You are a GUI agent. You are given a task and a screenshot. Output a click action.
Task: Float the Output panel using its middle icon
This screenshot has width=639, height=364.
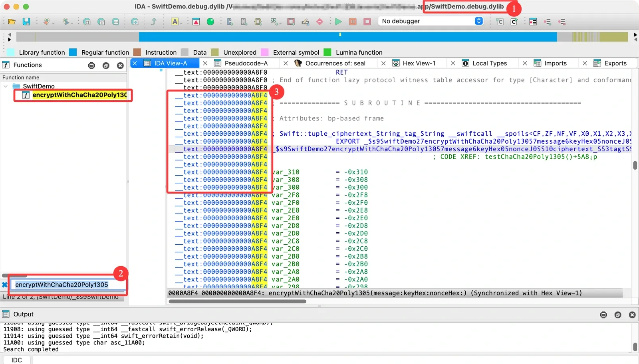pyautogui.click(x=618, y=315)
